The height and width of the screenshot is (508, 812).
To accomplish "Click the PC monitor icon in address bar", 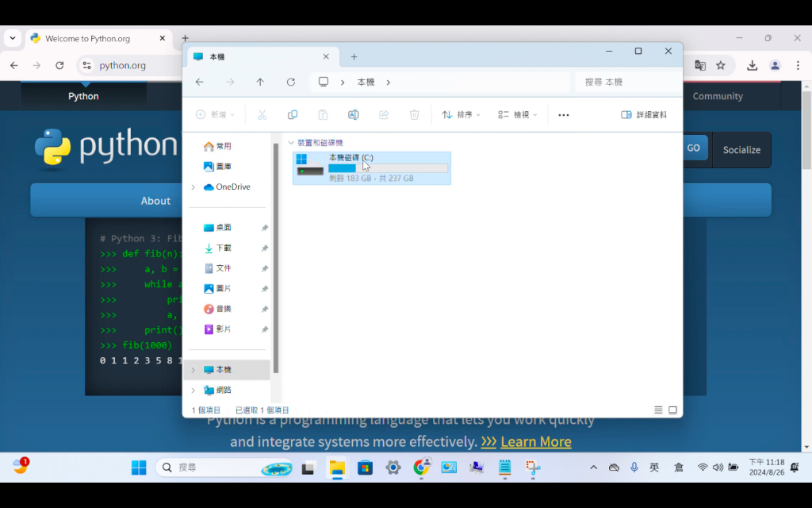I will tap(324, 82).
